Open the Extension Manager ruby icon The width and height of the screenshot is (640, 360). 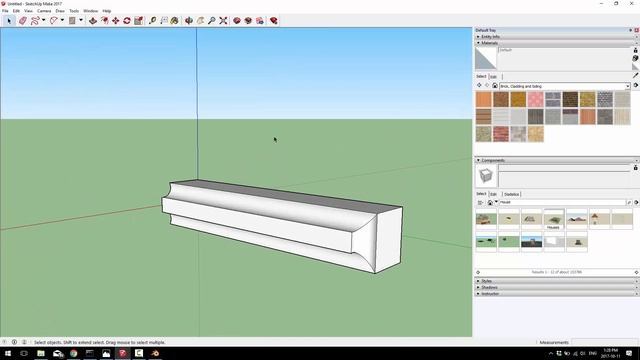pos(273,20)
